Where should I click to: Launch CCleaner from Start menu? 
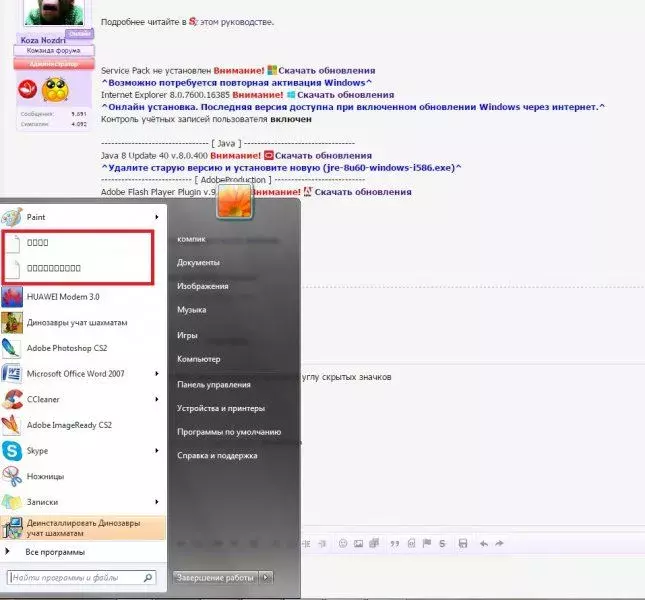tap(82, 399)
